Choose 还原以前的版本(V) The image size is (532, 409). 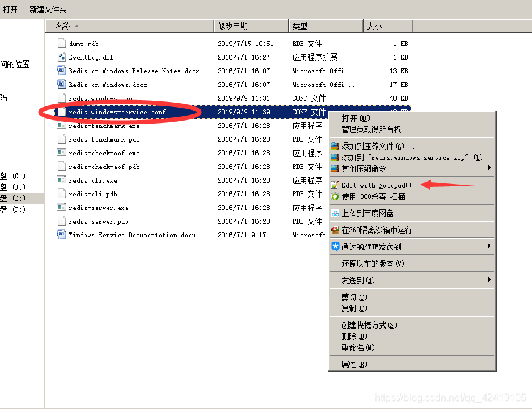[x=412, y=264]
